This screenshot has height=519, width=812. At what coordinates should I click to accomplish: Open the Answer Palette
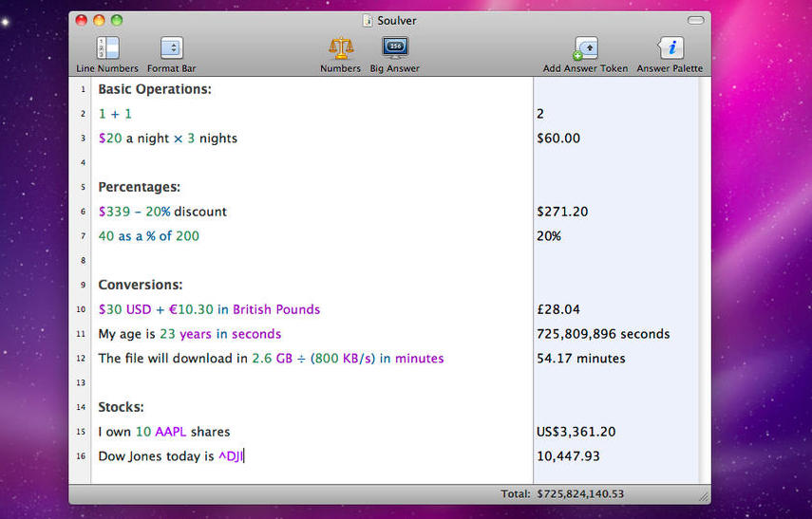670,48
